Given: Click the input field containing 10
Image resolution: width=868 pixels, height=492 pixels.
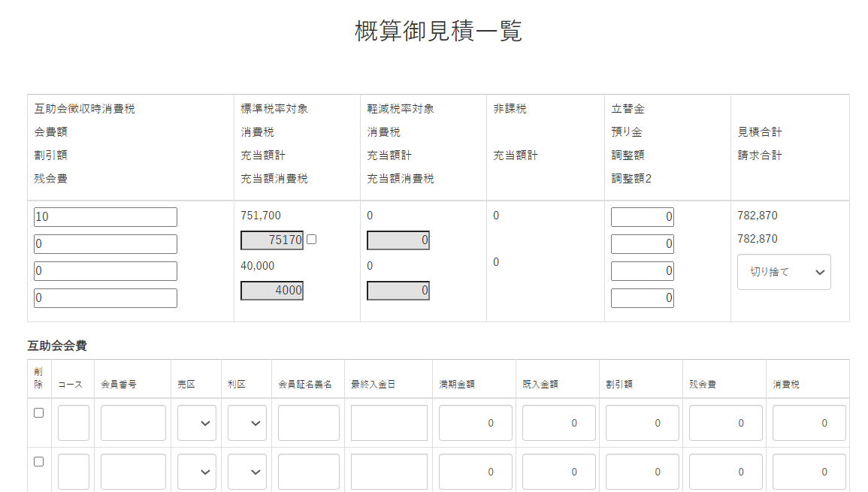Looking at the screenshot, I should point(105,217).
